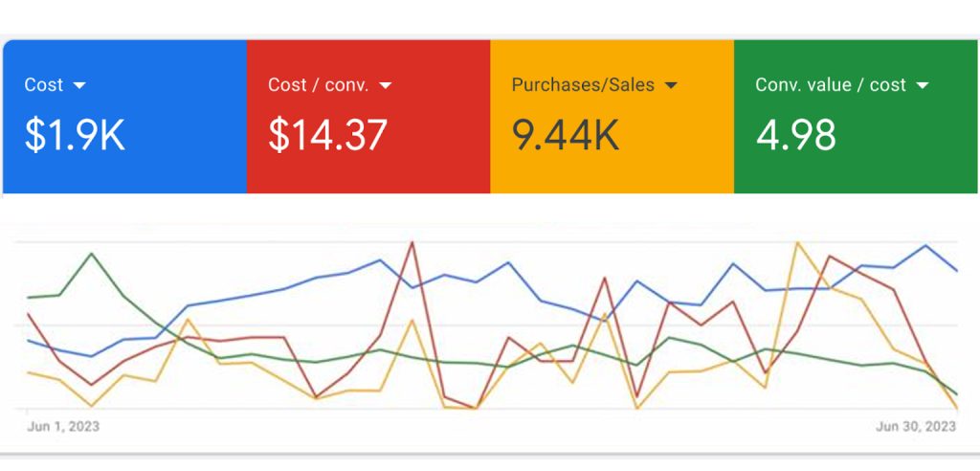Open the dropdown arrow beside Cost
Image resolution: width=980 pixels, height=471 pixels.
point(79,85)
